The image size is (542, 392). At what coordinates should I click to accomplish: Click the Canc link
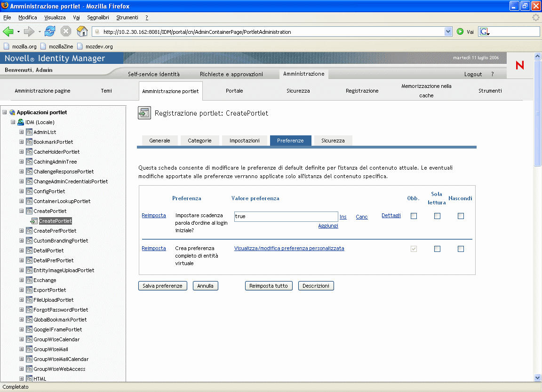tap(361, 217)
